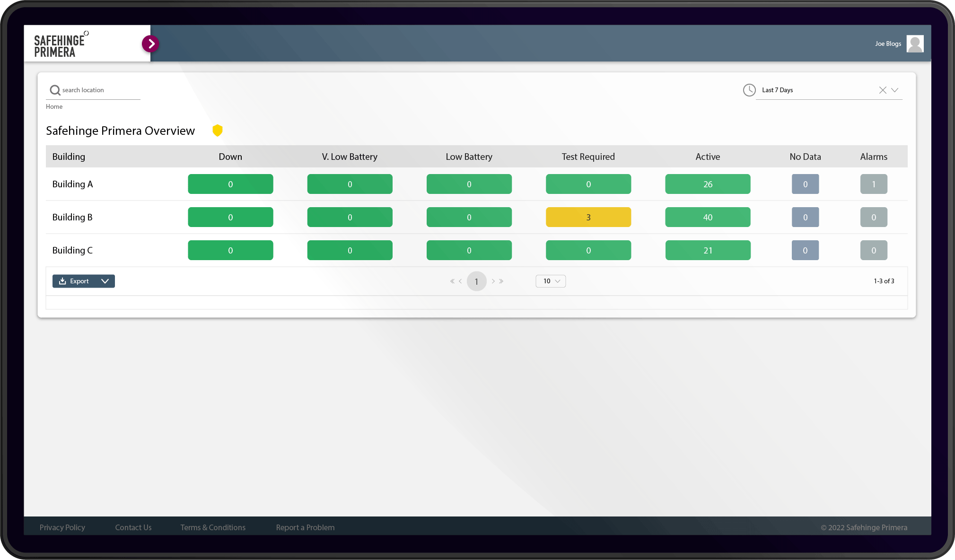The height and width of the screenshot is (560, 955).
Task: Sort by the Building column header
Action: click(69, 157)
